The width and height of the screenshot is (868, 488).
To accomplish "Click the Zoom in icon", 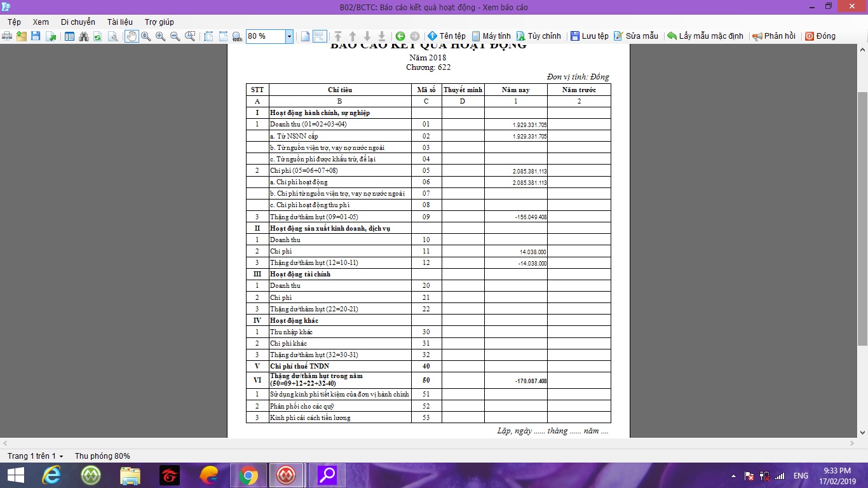I will pyautogui.click(x=160, y=36).
